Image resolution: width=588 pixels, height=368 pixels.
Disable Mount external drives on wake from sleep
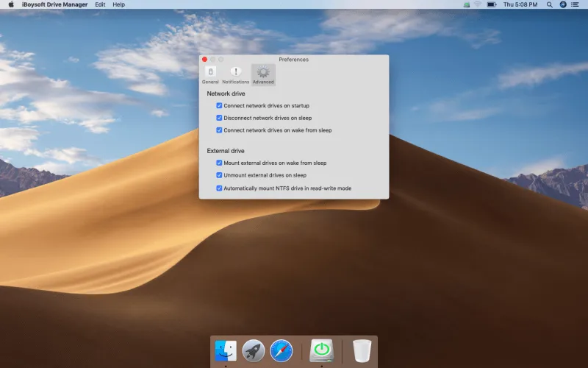click(x=219, y=163)
